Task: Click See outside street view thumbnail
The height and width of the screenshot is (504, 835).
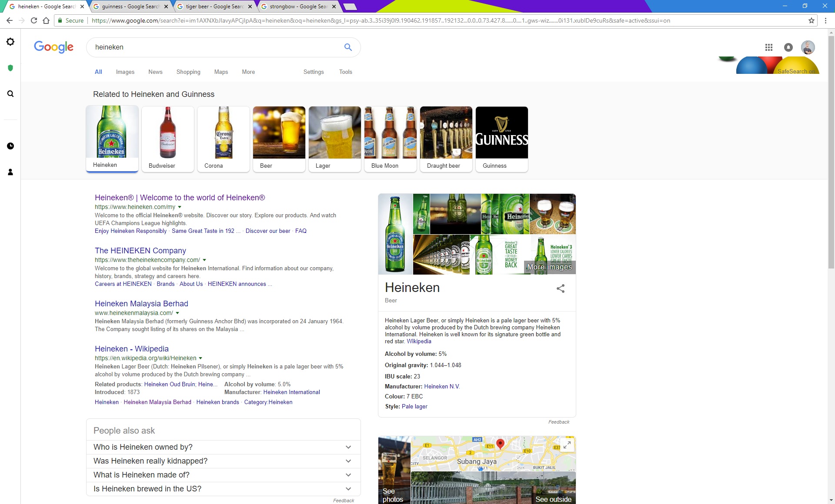Action: click(x=493, y=488)
